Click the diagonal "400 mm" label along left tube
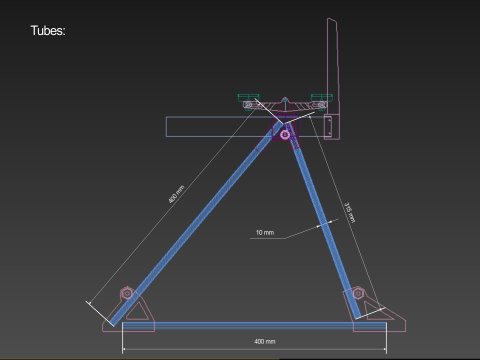The width and height of the screenshot is (480, 360). click(176, 194)
